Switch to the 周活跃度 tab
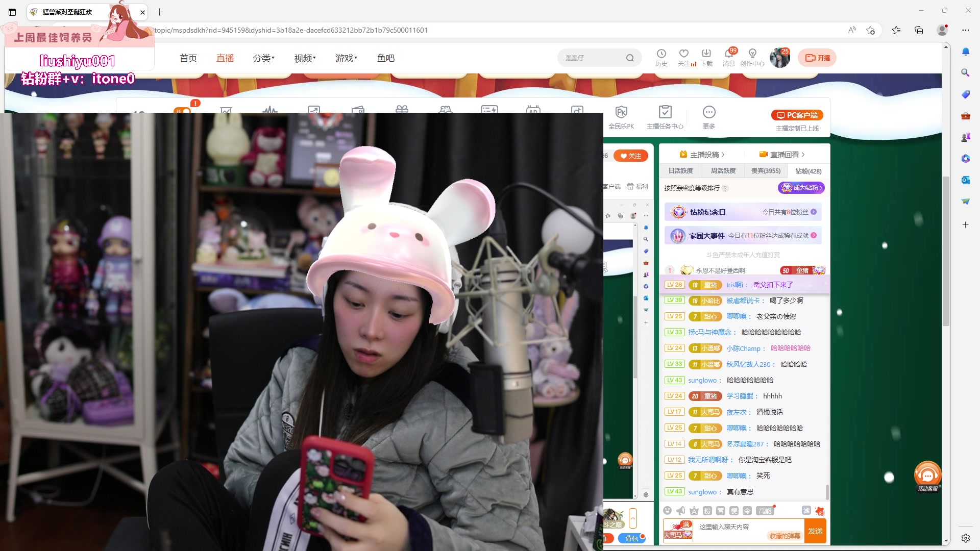This screenshot has height=551, width=980. 723,171
